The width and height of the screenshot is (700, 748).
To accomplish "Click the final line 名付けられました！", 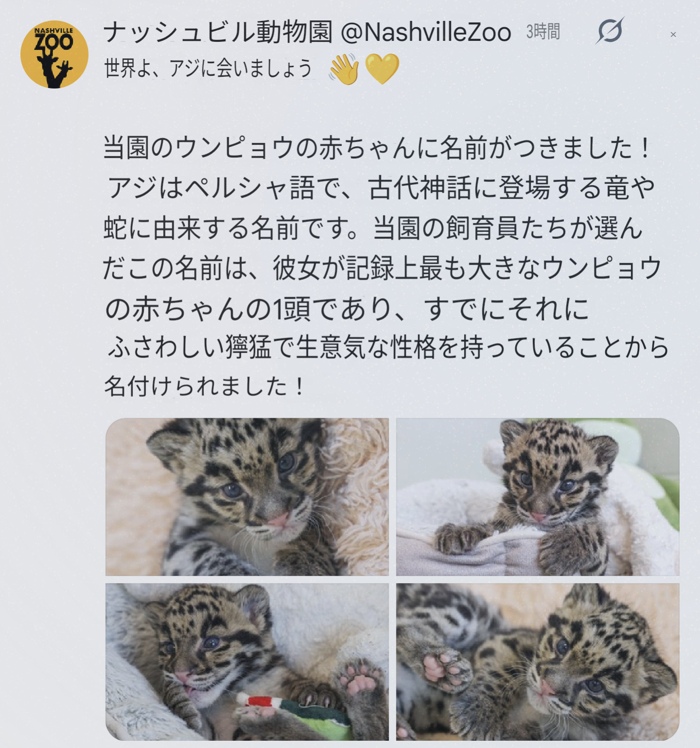I will (205, 387).
